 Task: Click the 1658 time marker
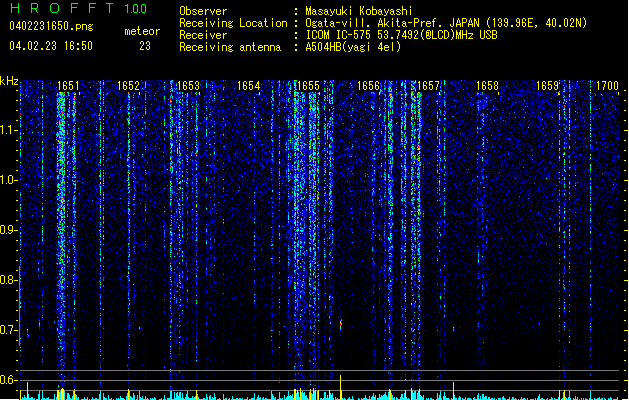pyautogui.click(x=487, y=86)
